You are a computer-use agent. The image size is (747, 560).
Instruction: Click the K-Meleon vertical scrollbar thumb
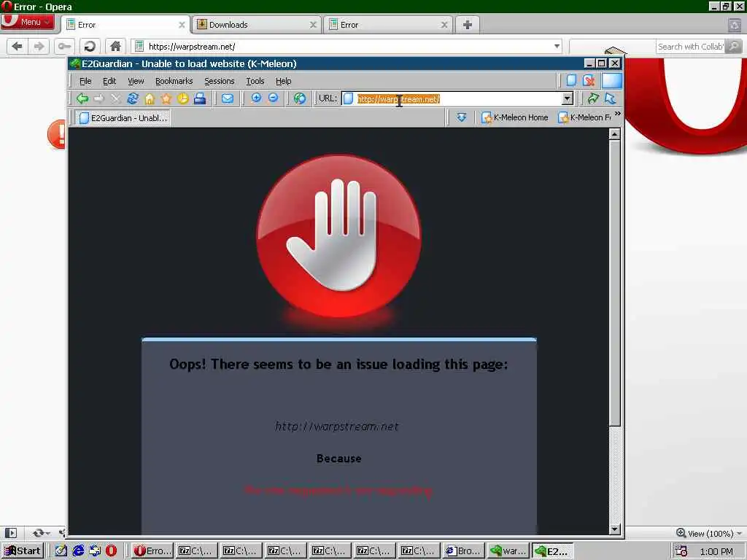click(x=614, y=284)
